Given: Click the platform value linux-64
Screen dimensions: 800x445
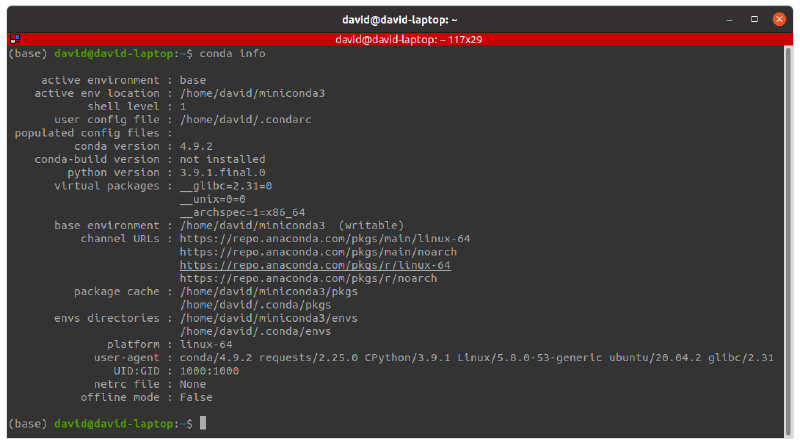Looking at the screenshot, I should pos(206,344).
